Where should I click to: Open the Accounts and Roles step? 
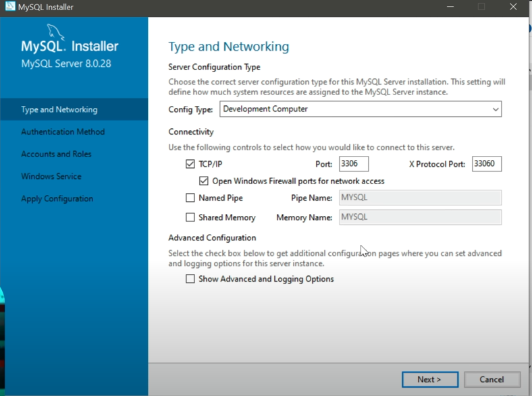(56, 154)
